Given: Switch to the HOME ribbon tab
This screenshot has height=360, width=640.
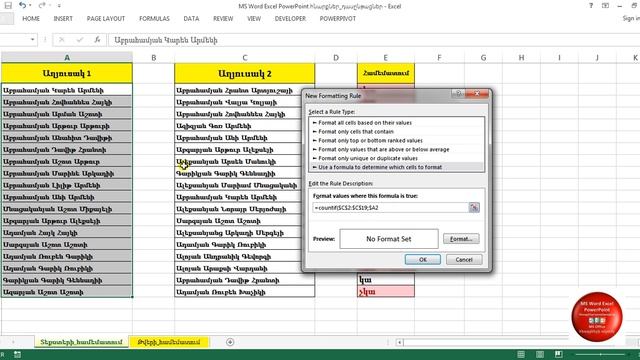Looking at the screenshot, I should click(31, 19).
